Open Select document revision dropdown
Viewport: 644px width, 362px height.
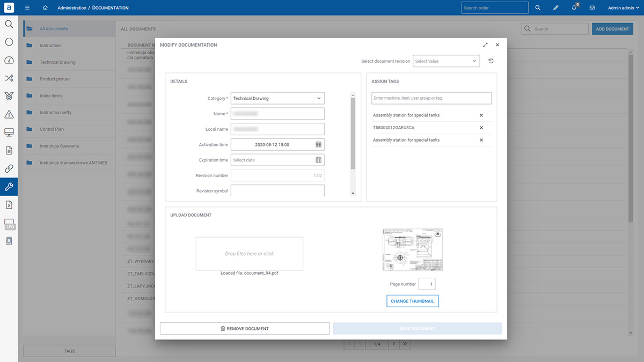[446, 61]
